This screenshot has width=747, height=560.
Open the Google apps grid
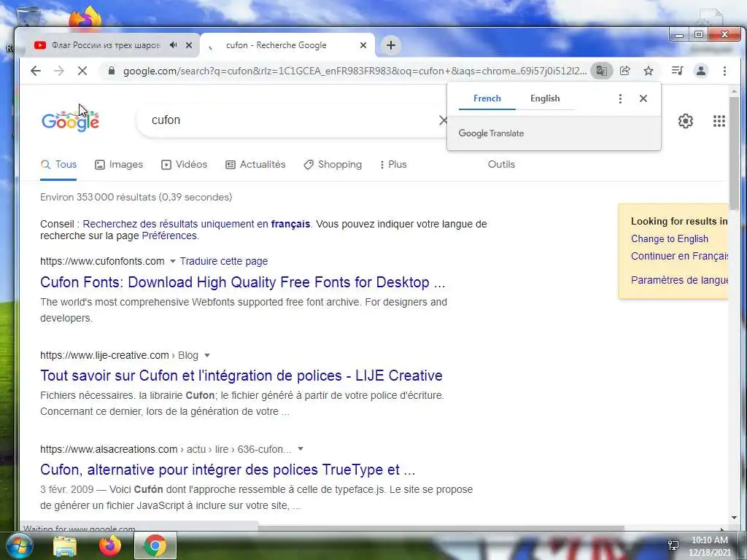(x=719, y=121)
